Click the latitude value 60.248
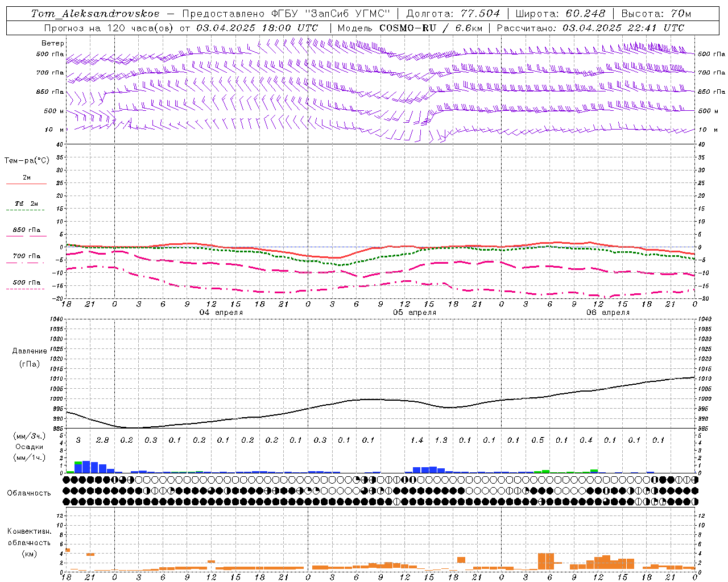This screenshot has height=582, width=728. (585, 14)
